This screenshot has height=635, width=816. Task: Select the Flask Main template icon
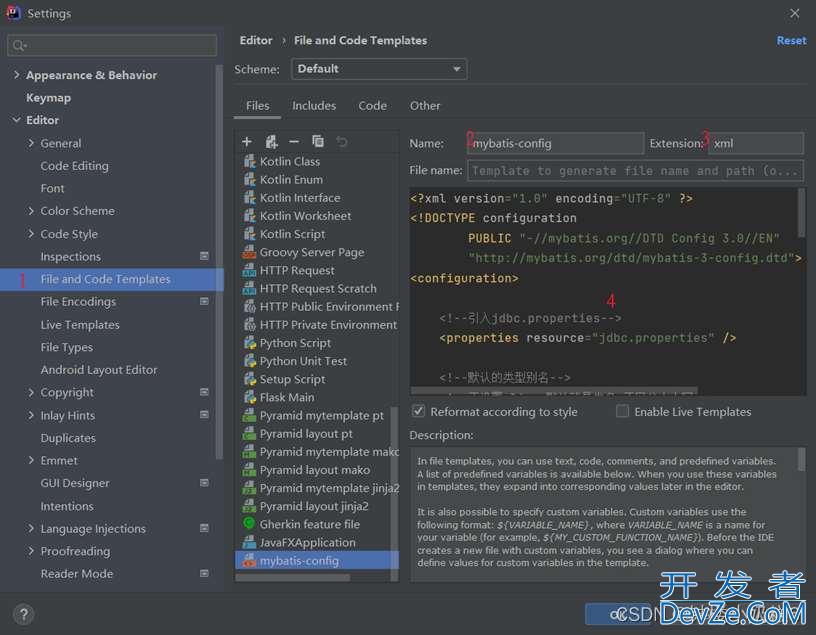pos(250,397)
